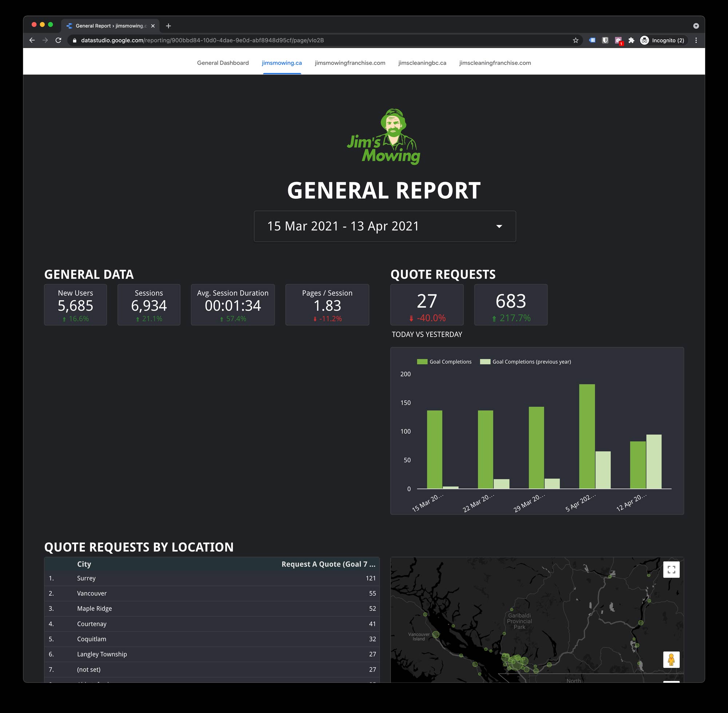Select the Courtenay table row
The width and height of the screenshot is (728, 713).
pos(212,624)
